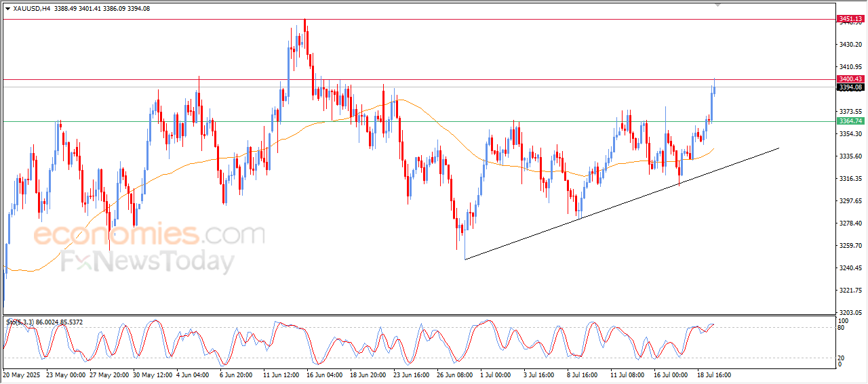868x384 pixels.
Task: Click the triangle arrow beside XAUUSD,H4 title
Action: click(x=7, y=9)
